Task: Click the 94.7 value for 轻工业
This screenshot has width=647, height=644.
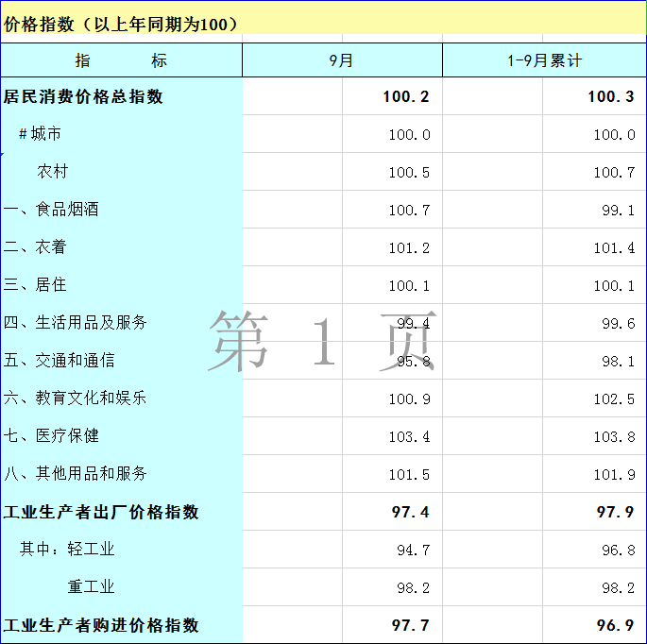Action: [413, 550]
